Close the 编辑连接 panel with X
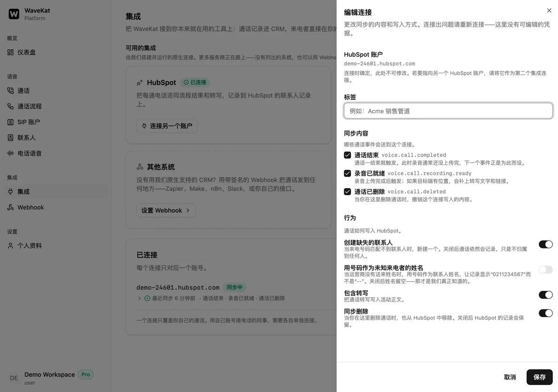The image size is (558, 392). pos(549,11)
